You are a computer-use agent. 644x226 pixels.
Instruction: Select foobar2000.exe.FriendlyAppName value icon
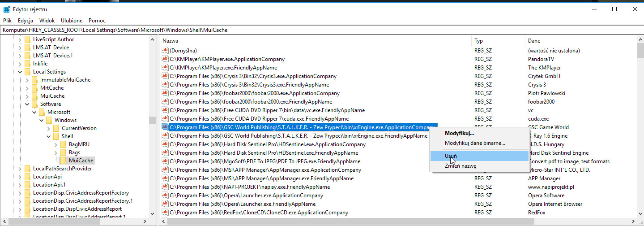coord(165,102)
